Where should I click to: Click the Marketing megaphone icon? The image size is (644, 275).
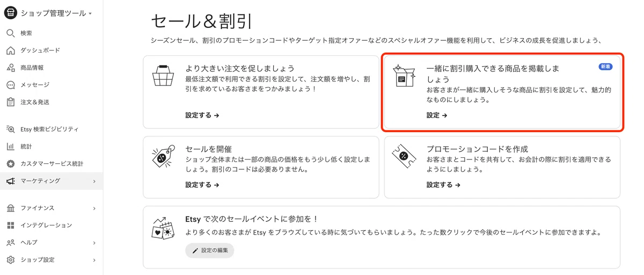(x=10, y=181)
